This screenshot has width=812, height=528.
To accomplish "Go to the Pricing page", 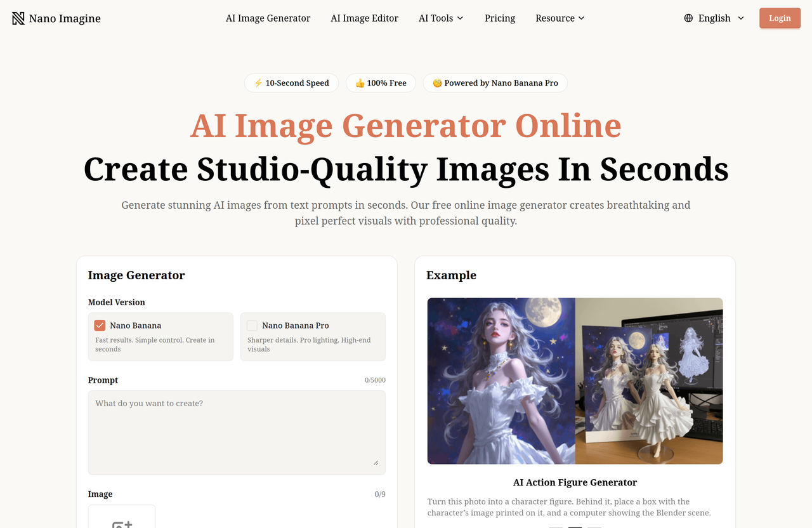I will coord(500,18).
